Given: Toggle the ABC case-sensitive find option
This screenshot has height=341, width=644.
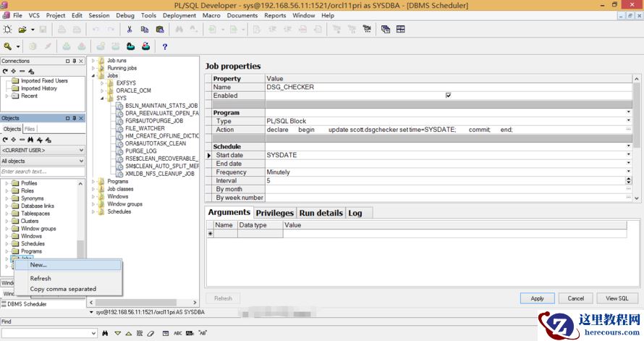Looking at the screenshot, I should pos(177,333).
